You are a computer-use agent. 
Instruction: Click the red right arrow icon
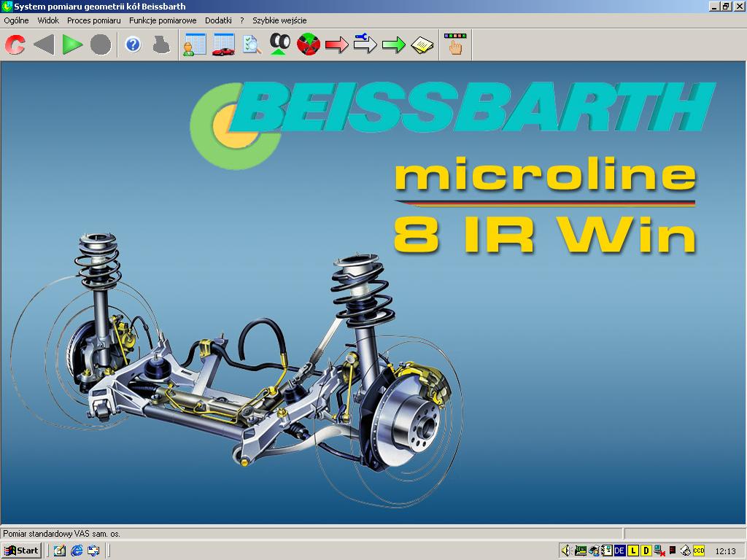[337, 45]
